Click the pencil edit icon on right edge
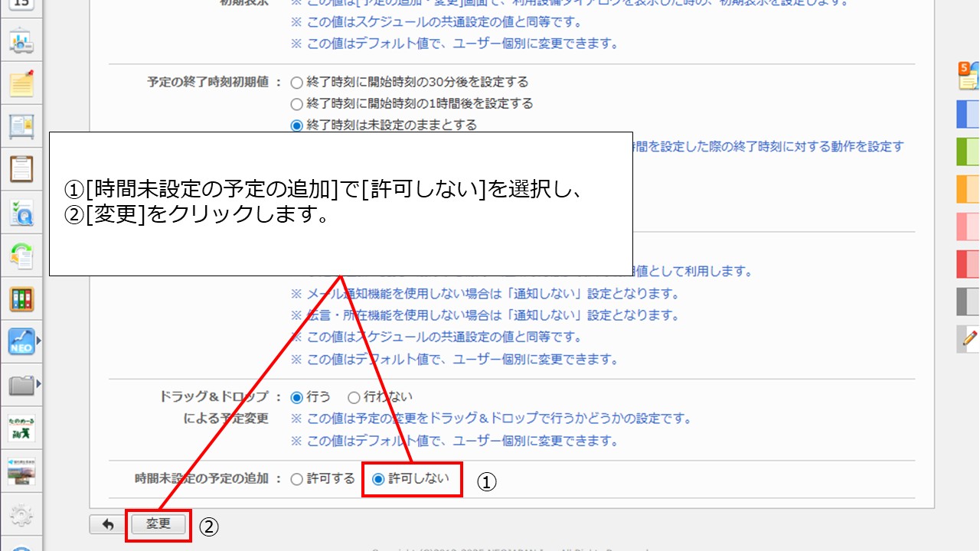The height and width of the screenshot is (551, 980). click(969, 337)
